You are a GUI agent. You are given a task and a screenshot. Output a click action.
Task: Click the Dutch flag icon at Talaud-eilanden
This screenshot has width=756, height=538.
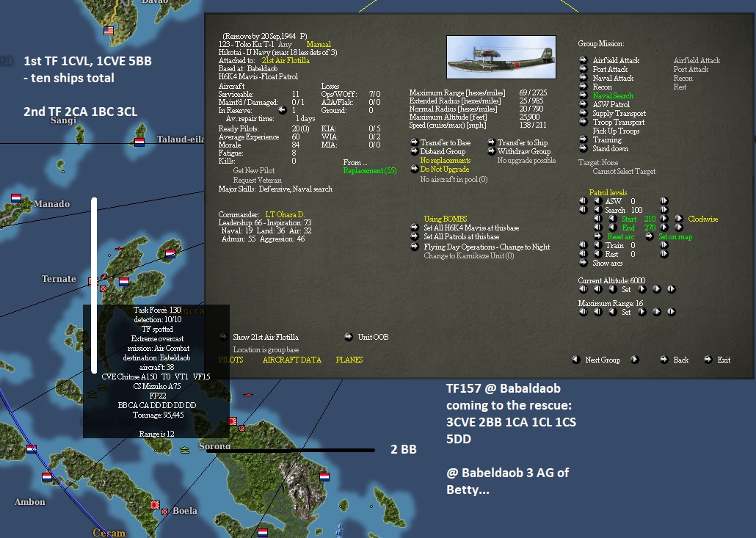pyautogui.click(x=139, y=142)
